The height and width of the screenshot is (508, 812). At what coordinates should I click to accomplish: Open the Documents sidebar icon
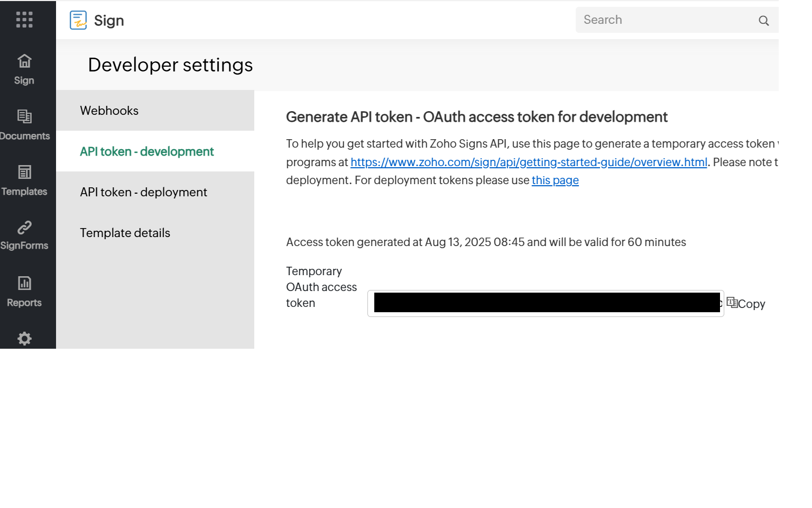coord(24,116)
